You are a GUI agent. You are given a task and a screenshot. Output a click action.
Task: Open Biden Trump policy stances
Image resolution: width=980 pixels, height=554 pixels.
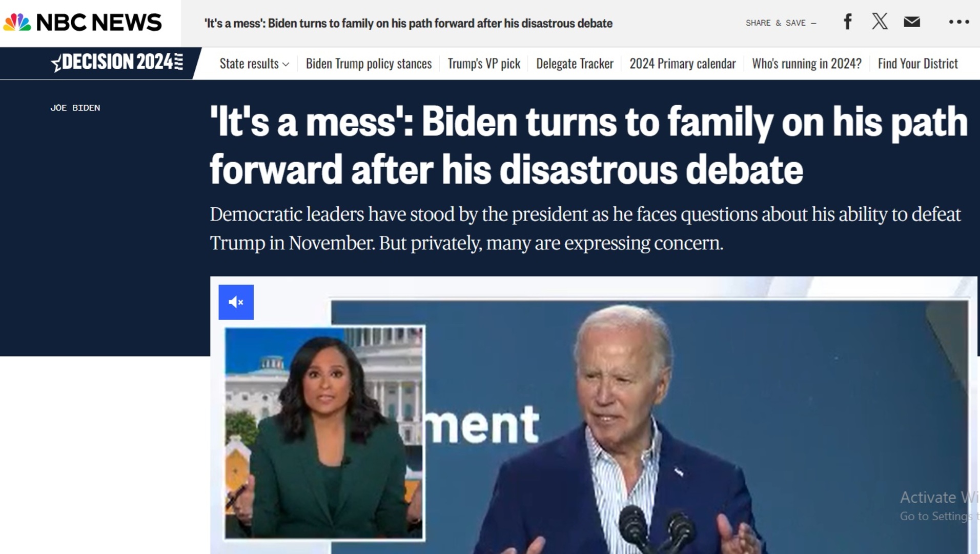pyautogui.click(x=369, y=64)
